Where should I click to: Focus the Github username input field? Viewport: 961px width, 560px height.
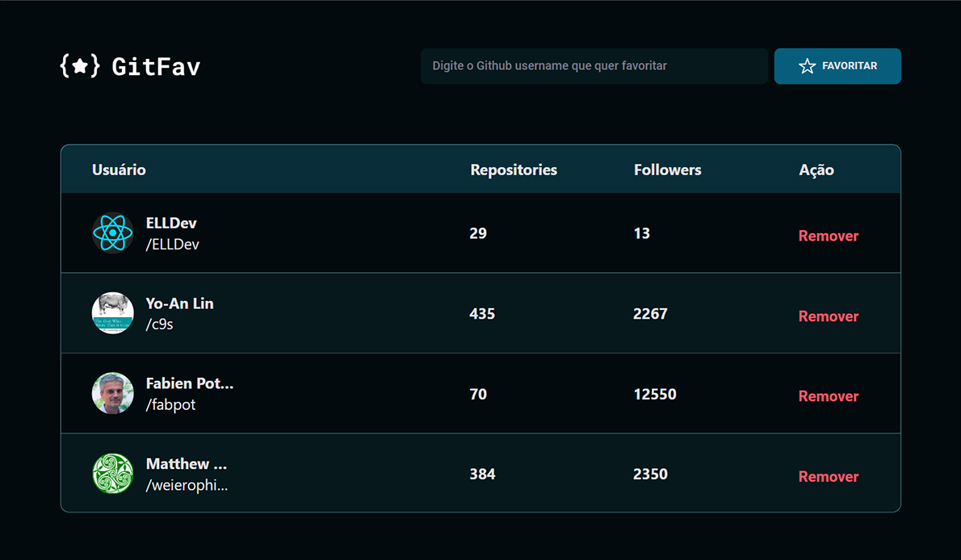point(594,66)
